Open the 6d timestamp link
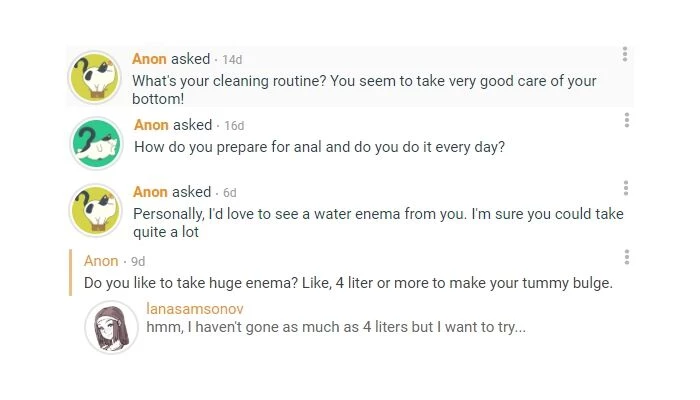The height and width of the screenshot is (400, 700). pos(230,193)
